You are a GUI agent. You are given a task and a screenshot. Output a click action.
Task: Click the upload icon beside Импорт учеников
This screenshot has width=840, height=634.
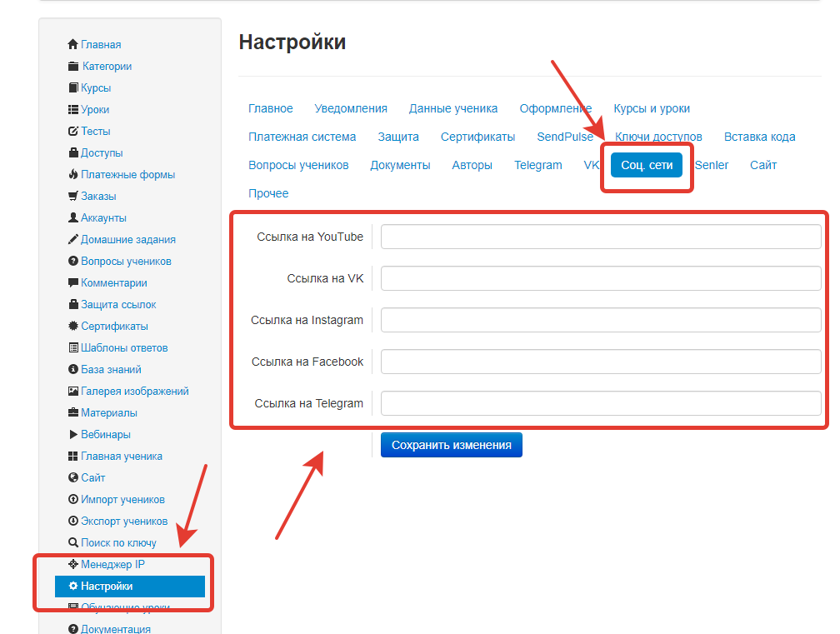73,500
